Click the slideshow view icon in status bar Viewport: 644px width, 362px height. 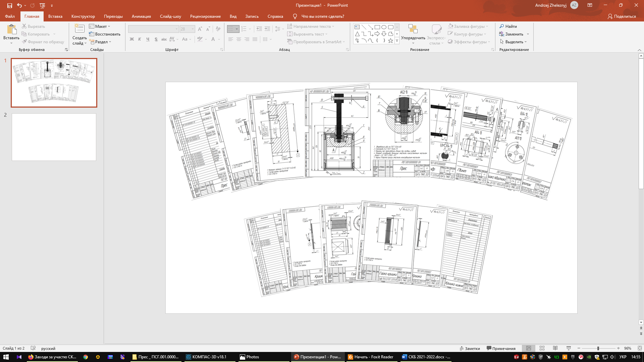(x=569, y=348)
